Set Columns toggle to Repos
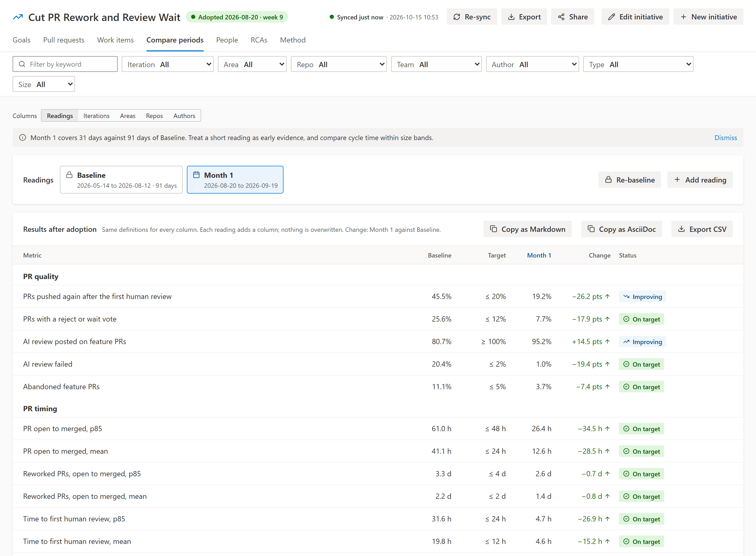The image size is (756, 556). click(x=154, y=115)
